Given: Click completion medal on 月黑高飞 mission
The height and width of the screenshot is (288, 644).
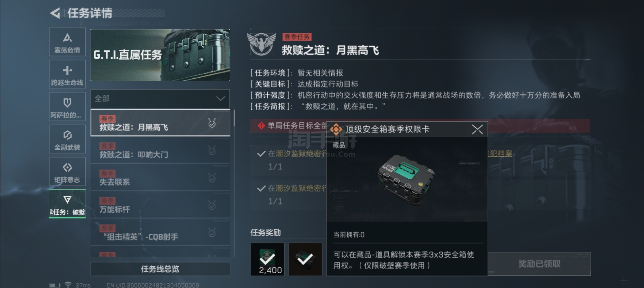Looking at the screenshot, I should click(x=212, y=123).
